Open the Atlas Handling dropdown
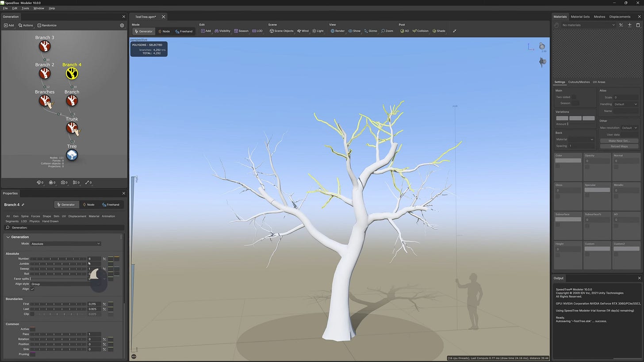 [625, 104]
